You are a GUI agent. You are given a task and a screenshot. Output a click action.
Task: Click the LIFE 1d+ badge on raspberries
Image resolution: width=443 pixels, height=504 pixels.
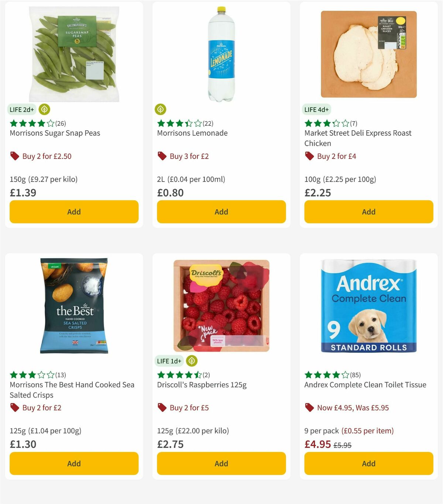[x=168, y=361]
